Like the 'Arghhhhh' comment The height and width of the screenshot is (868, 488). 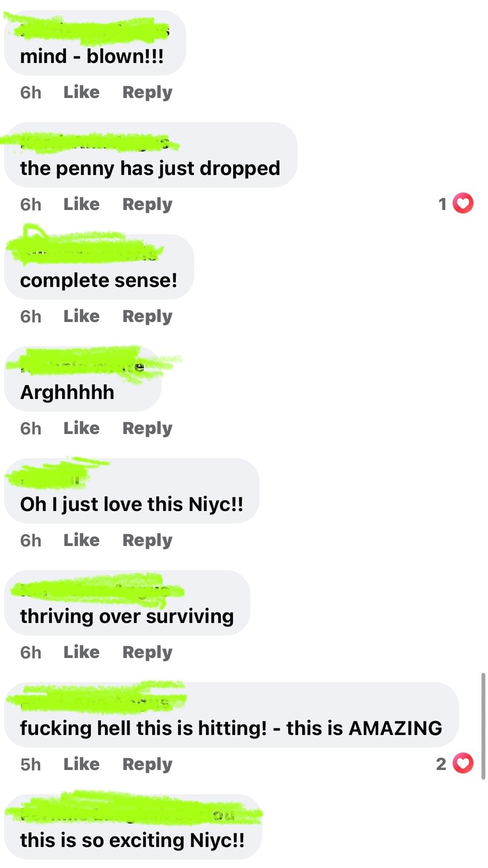[x=81, y=428]
